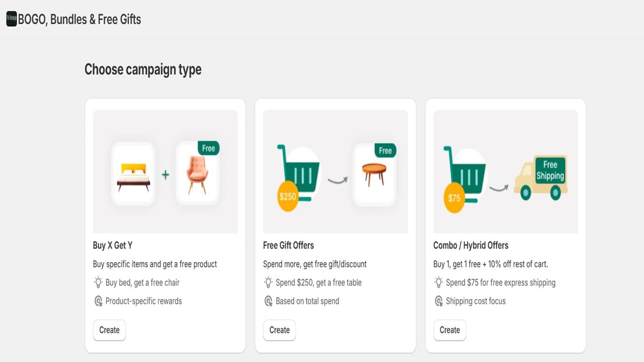The image size is (644, 362).
Task: Create a Buy X Get Y campaign
Action: coord(109,330)
